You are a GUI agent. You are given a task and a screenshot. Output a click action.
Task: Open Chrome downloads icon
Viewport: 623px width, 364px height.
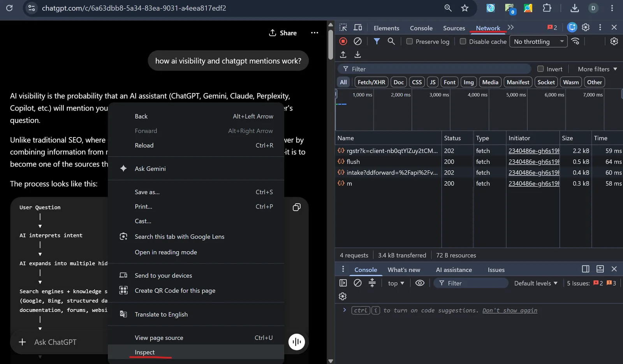pos(575,8)
